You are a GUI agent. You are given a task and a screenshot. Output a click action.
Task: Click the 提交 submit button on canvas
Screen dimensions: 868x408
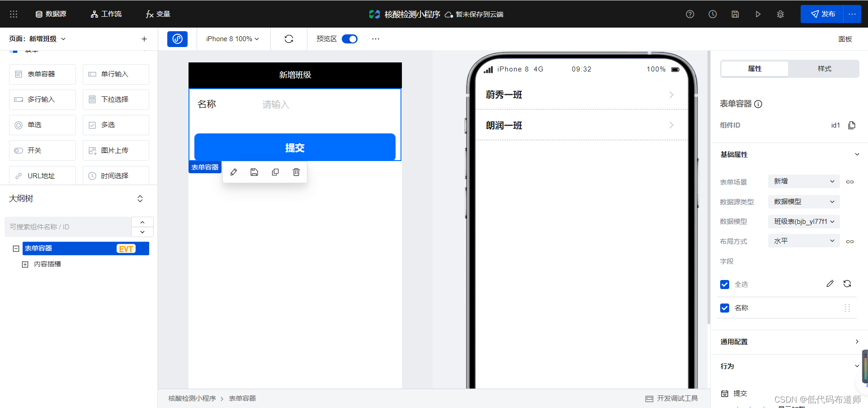[295, 147]
